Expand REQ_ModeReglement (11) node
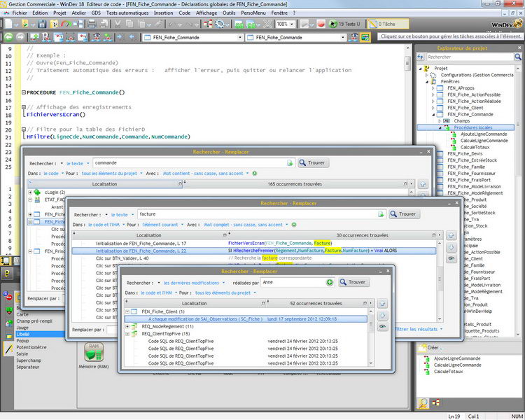Image resolution: width=525 pixels, height=420 pixels. click(127, 327)
